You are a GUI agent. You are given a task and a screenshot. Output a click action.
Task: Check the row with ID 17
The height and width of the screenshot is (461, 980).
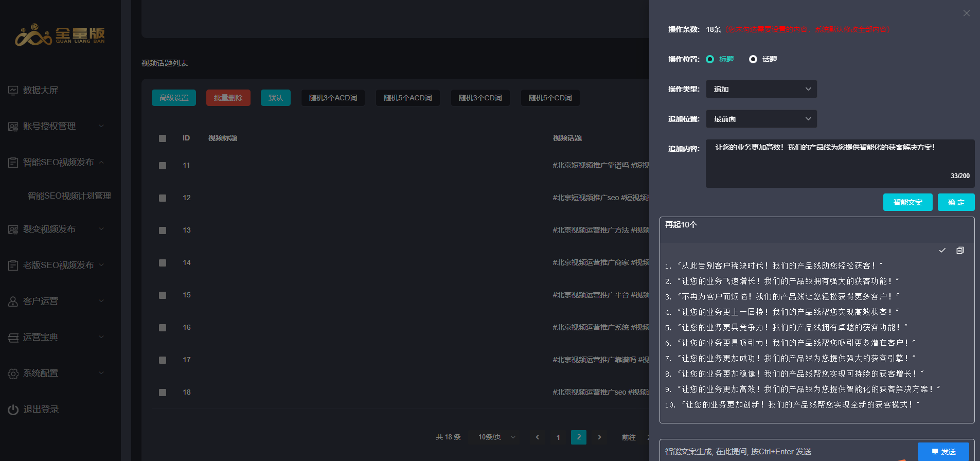tap(163, 360)
